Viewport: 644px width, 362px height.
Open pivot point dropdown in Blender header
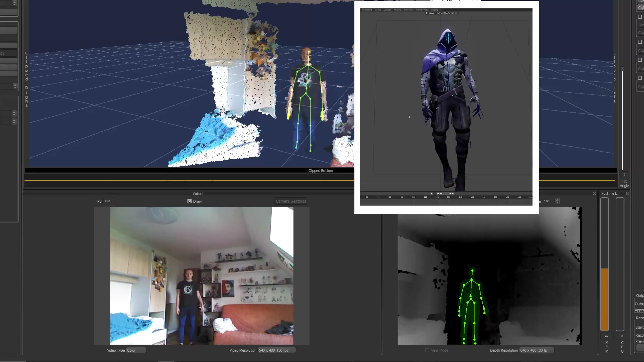[x=440, y=13]
